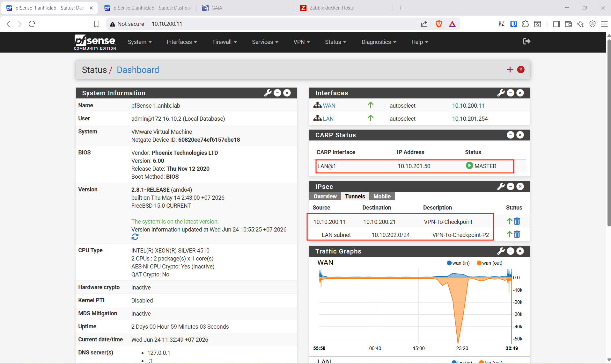Close the Traffic Graphs widget

(520, 251)
